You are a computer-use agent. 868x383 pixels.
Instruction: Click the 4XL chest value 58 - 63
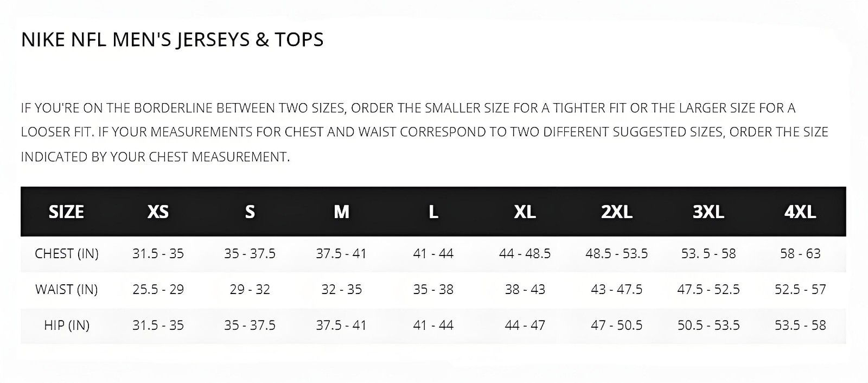click(x=800, y=253)
